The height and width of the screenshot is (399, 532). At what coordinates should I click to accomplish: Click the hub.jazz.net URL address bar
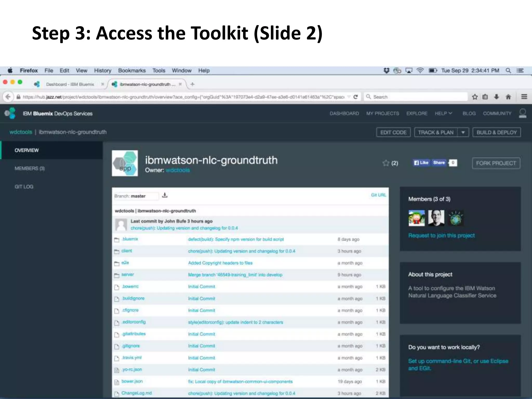[183, 97]
